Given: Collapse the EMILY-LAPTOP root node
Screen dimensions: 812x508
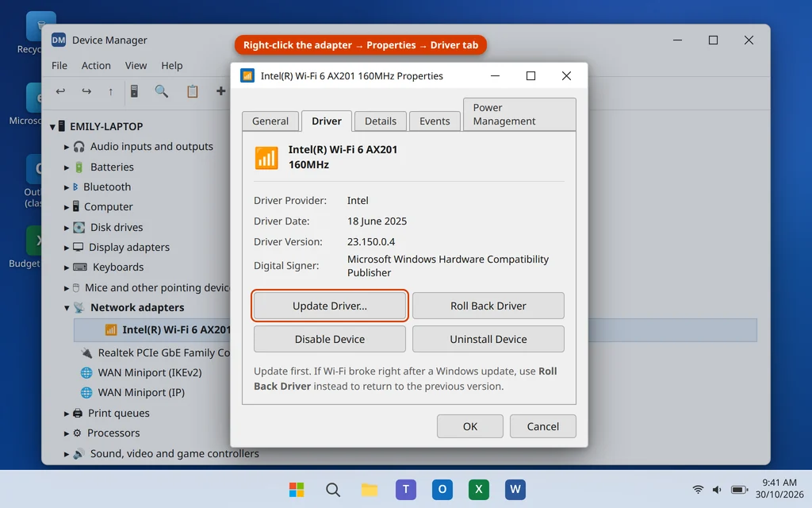Looking at the screenshot, I should [52, 126].
